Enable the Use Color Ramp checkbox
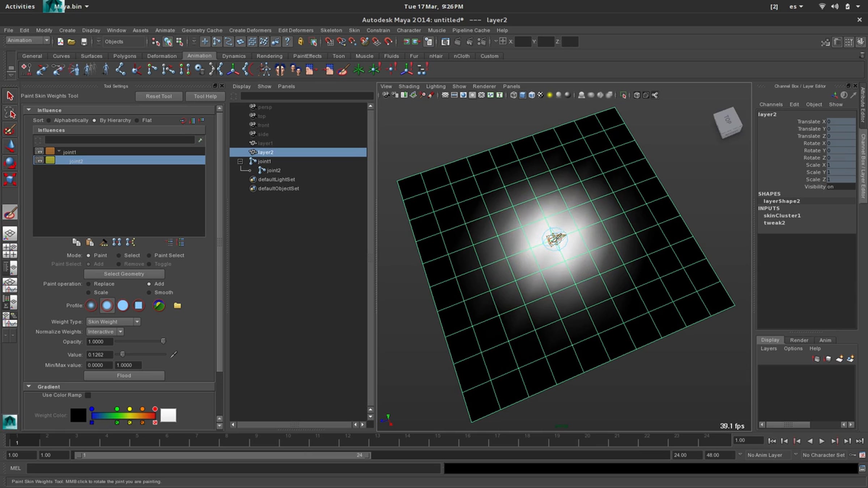Image resolution: width=868 pixels, height=488 pixels. [88, 395]
